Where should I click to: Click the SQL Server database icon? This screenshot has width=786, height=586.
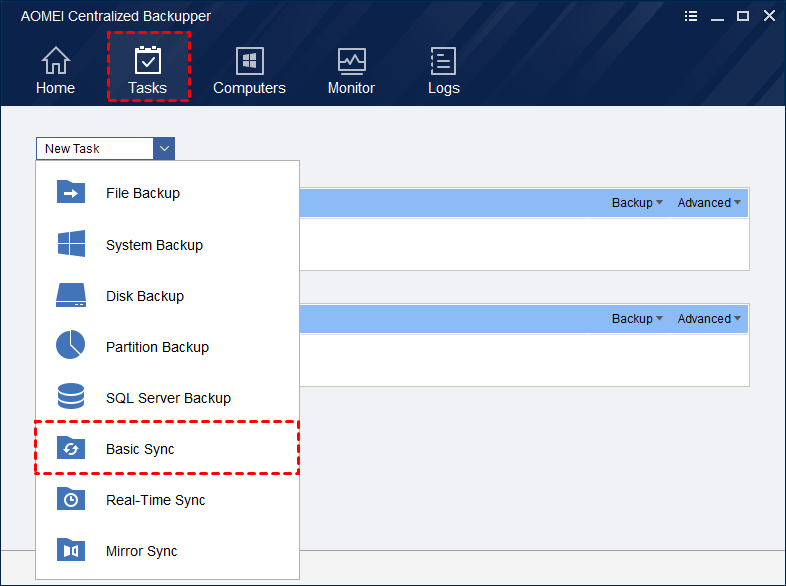click(71, 396)
